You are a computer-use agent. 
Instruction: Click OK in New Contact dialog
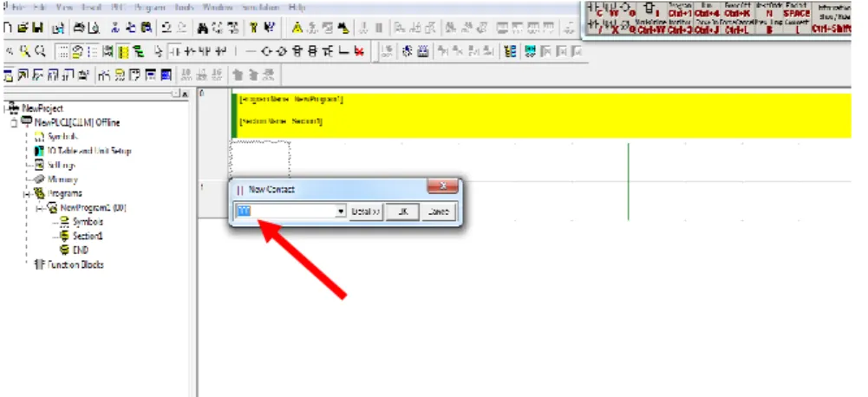(x=401, y=212)
